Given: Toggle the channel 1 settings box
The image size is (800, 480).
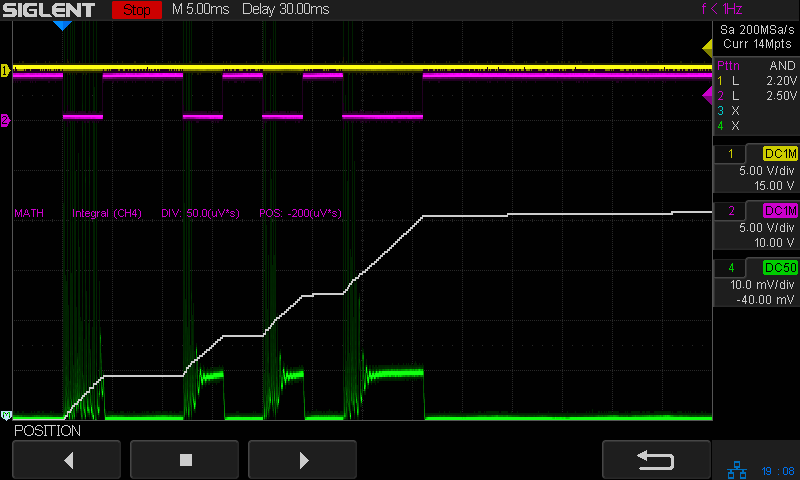Looking at the screenshot, I should [756, 169].
